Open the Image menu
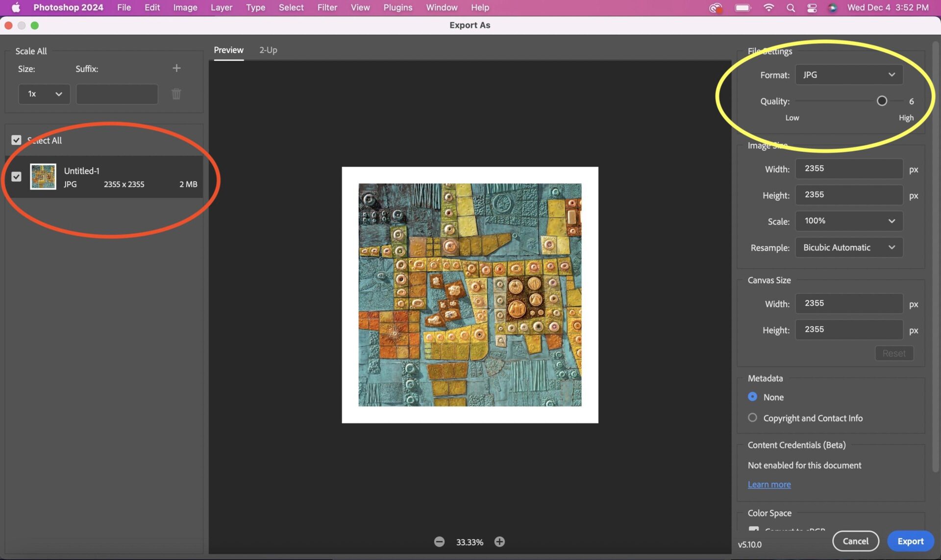The image size is (941, 560). 185,7
